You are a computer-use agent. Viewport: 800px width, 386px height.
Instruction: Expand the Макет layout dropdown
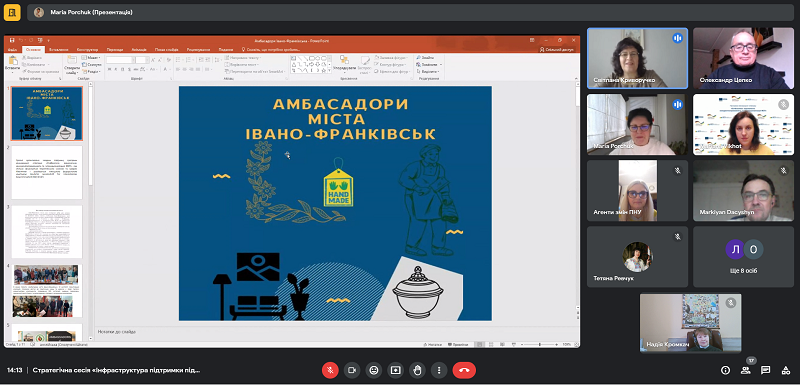91,58
